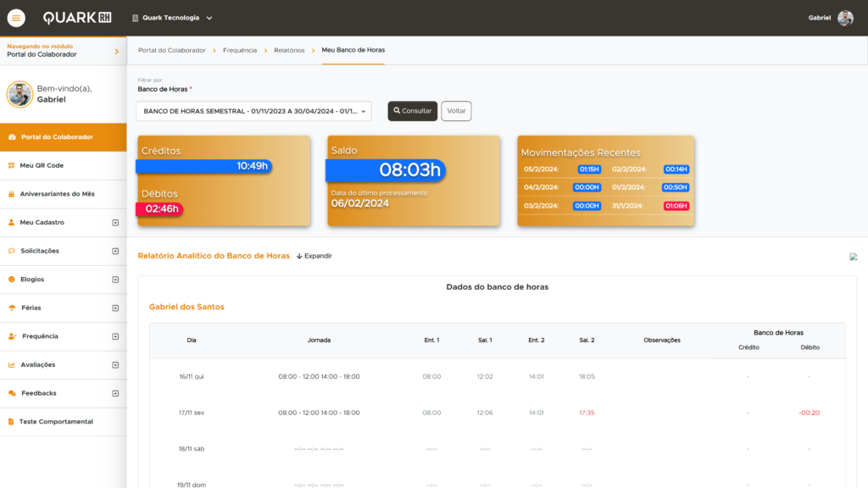This screenshot has width=868, height=488.
Task: Open the hamburger menu at top left
Action: (15, 17)
